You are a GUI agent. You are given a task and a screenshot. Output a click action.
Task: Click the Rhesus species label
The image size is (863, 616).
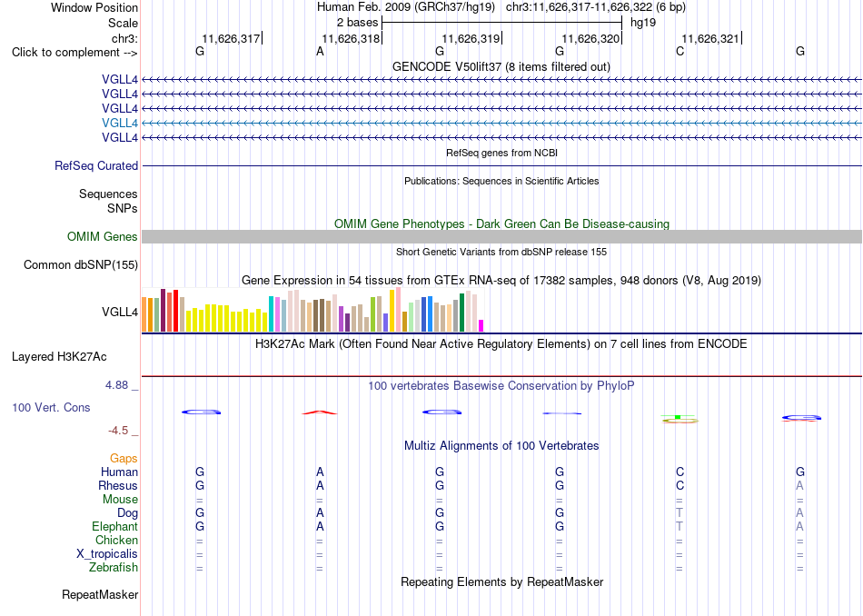(118, 486)
